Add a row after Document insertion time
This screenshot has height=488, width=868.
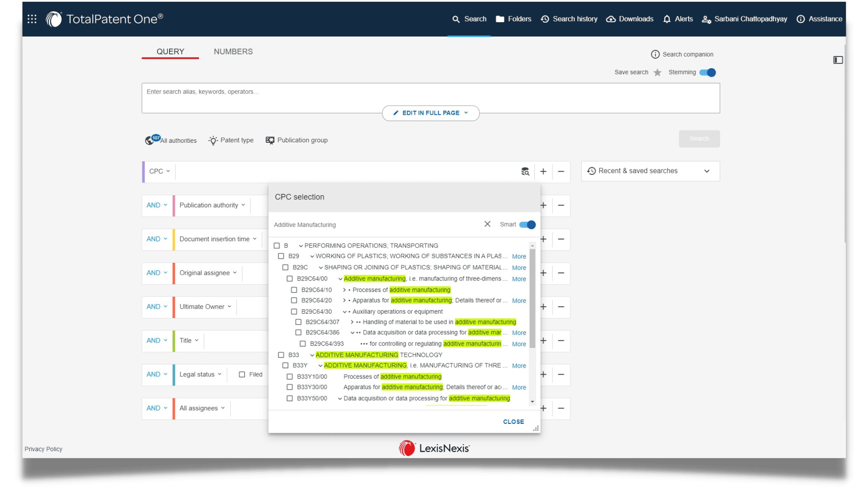[543, 239]
